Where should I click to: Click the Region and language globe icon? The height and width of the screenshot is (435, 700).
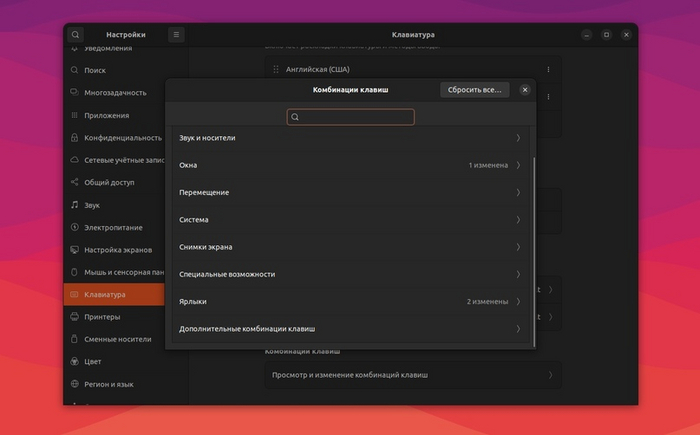(75, 384)
